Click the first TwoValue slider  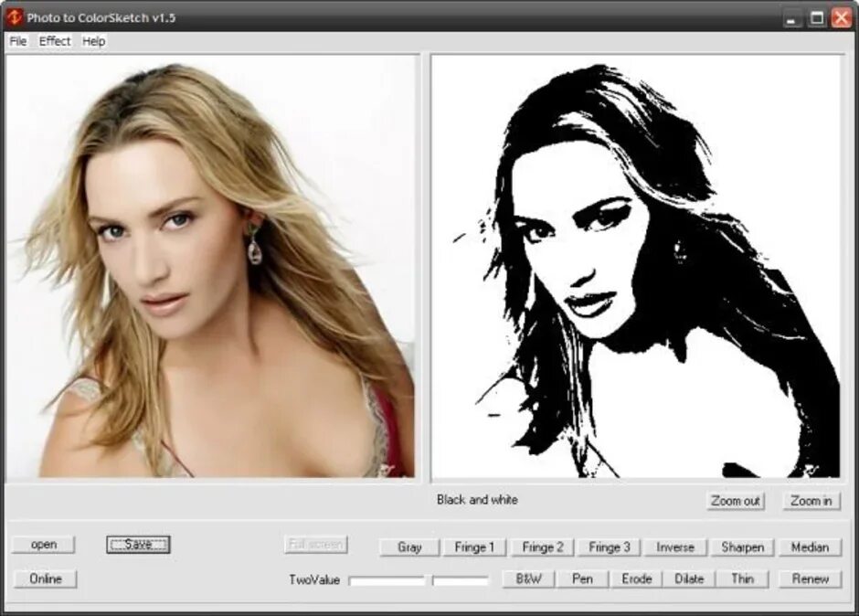[387, 580]
